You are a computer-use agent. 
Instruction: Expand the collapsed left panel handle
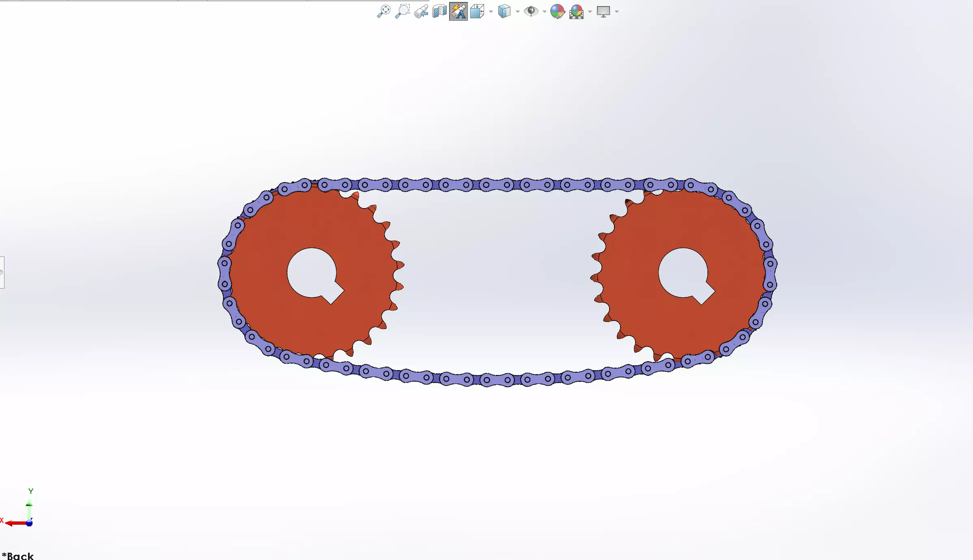tap(2, 272)
